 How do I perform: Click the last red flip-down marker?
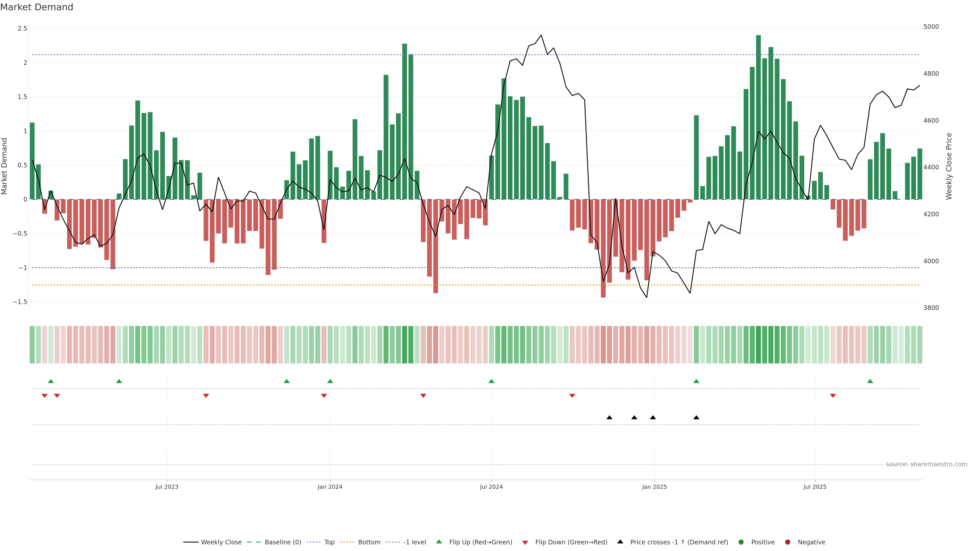coord(833,396)
